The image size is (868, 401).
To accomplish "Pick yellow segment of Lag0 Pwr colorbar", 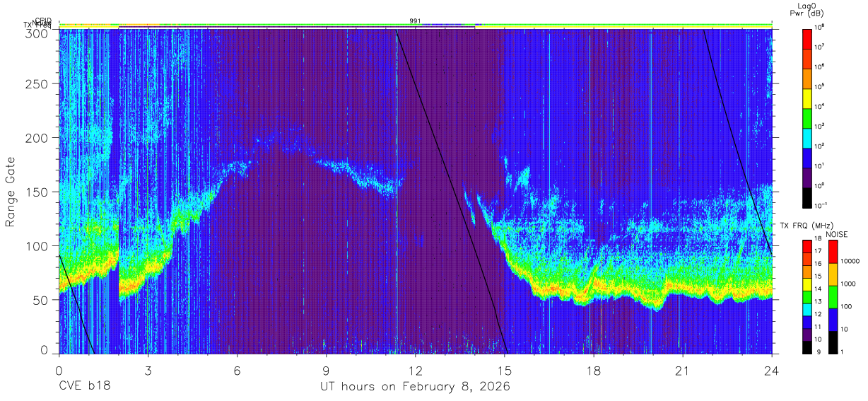I will (x=807, y=98).
